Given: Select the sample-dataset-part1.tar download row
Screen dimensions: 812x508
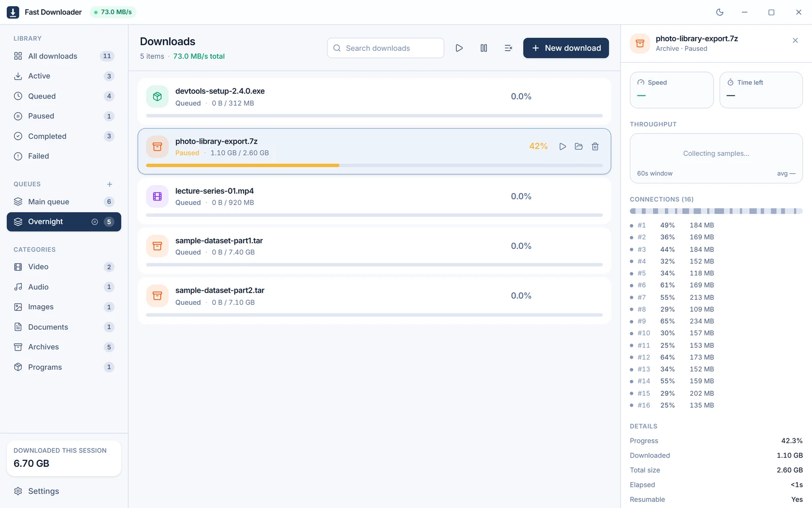Looking at the screenshot, I should [374, 251].
